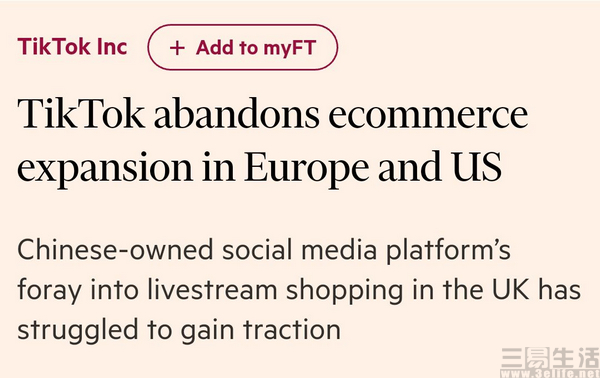Click the word Europe in the headline
Viewport: 600px width, 378px height.
coord(307,169)
